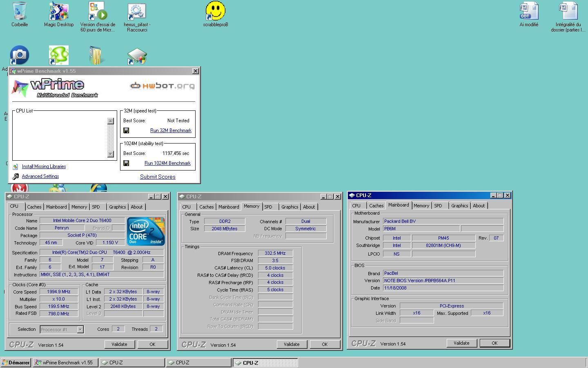Viewport: 588px width, 368px height.
Task: Open the Intégralité du dossier document
Action: click(568, 11)
